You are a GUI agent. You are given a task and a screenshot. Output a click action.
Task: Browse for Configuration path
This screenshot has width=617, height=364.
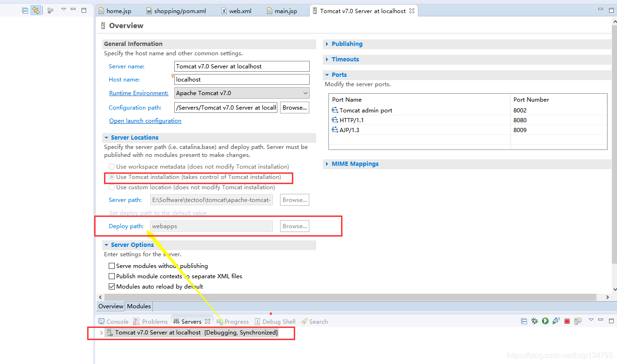pyautogui.click(x=295, y=108)
